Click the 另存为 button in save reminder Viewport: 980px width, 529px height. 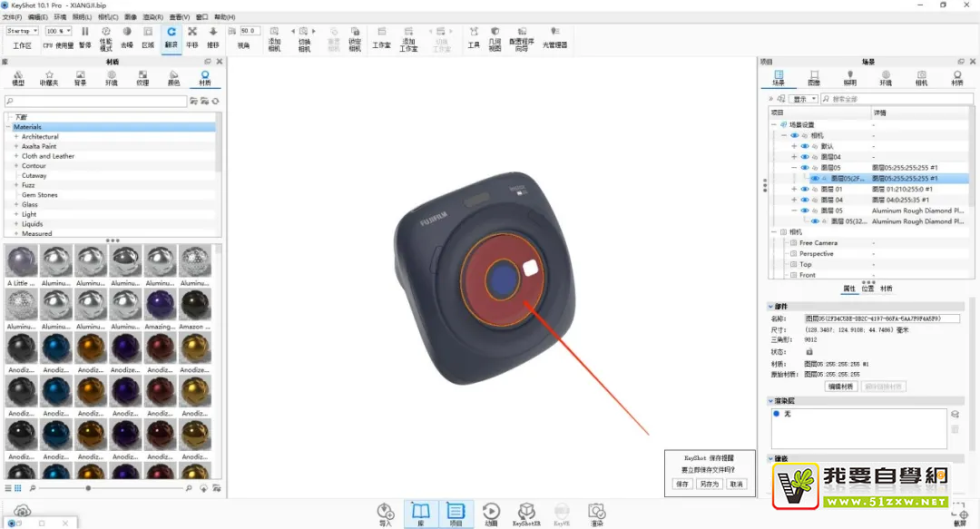pos(709,484)
